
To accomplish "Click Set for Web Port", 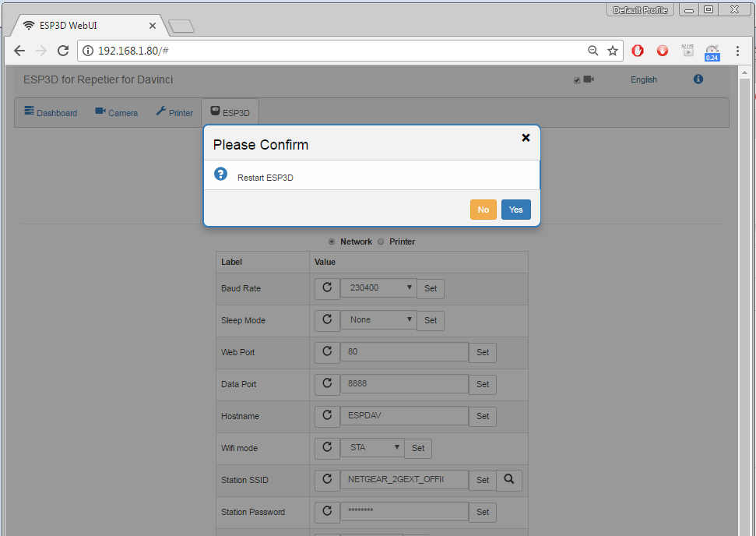I will click(x=483, y=352).
